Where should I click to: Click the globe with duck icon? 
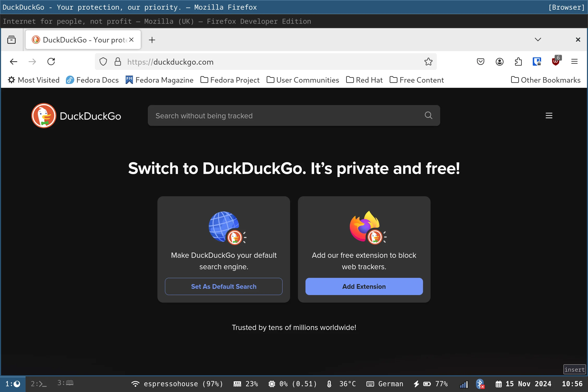tap(228, 228)
